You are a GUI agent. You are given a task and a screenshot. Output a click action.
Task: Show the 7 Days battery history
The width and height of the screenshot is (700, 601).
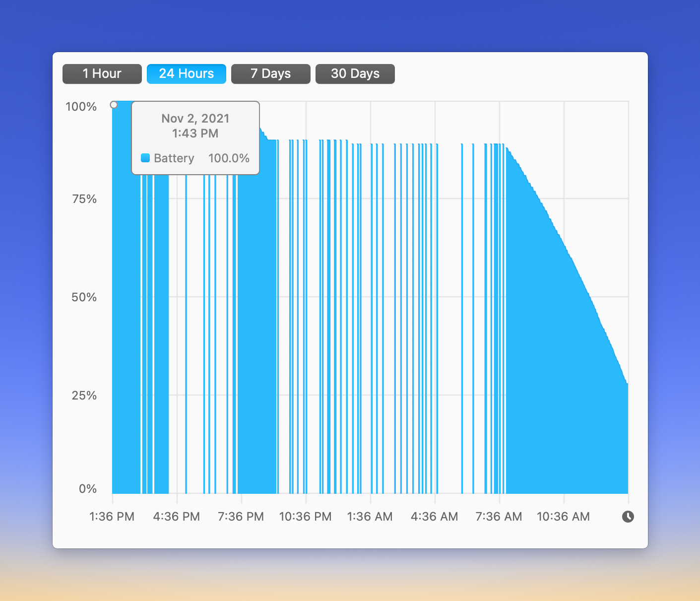pos(271,74)
